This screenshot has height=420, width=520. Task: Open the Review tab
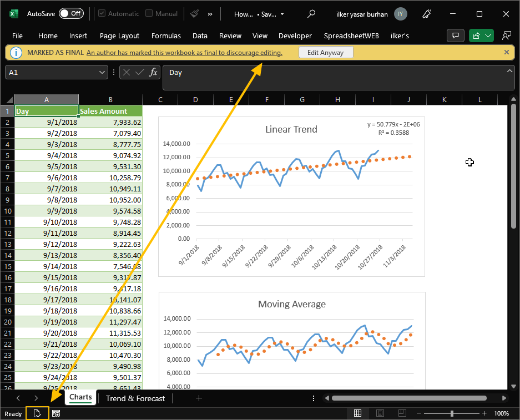(x=230, y=36)
